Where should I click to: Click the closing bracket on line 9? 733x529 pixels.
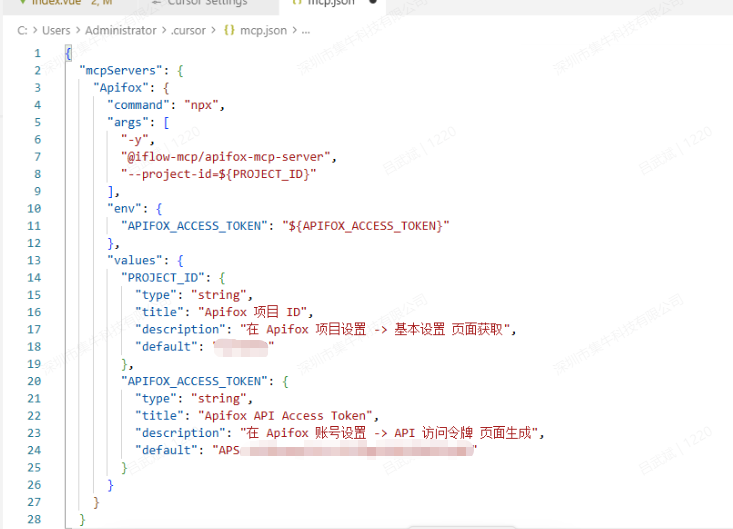click(111, 192)
